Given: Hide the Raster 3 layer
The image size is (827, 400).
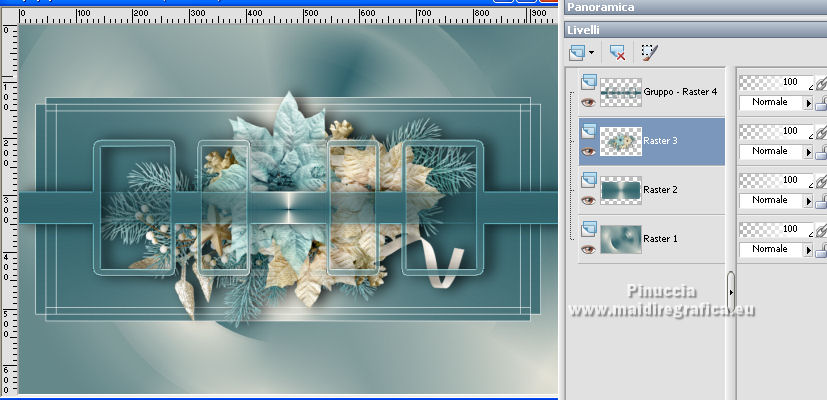Looking at the screenshot, I should point(588,151).
